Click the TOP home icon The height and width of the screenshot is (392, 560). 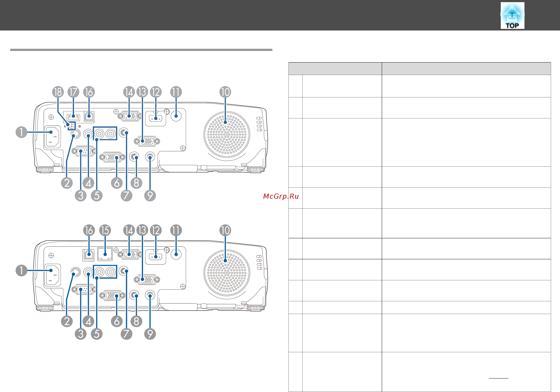pyautogui.click(x=512, y=16)
